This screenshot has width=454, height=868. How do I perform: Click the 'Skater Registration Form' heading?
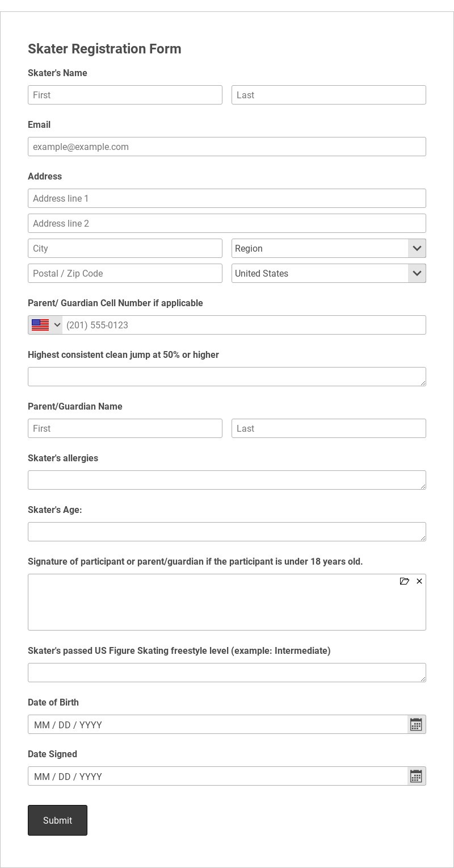pos(104,49)
